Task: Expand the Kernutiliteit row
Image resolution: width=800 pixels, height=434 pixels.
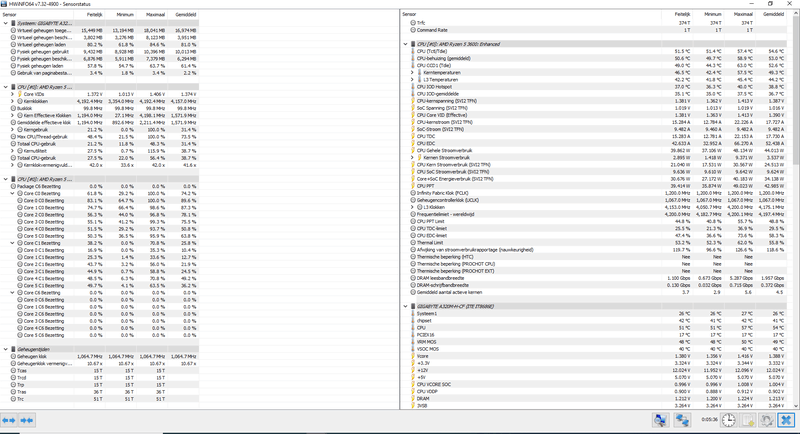Action: click(12, 151)
